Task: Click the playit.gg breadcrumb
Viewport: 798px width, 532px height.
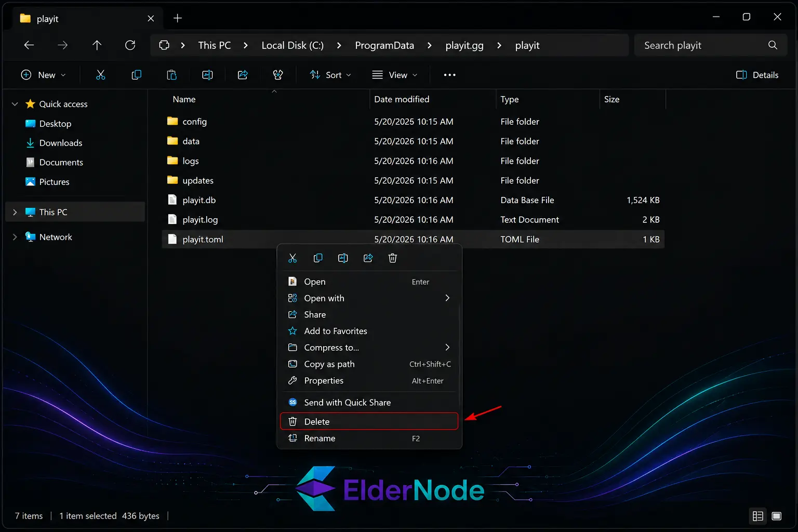Action: (464, 45)
